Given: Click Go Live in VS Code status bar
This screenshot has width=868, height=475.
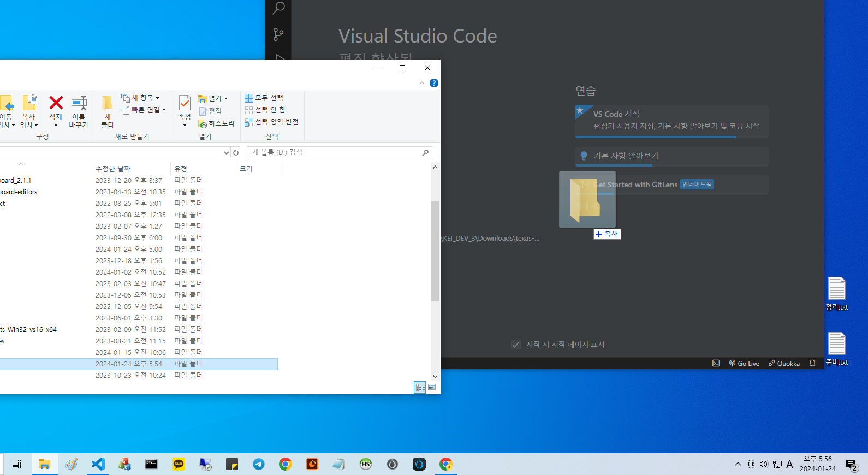Looking at the screenshot, I should click(744, 363).
